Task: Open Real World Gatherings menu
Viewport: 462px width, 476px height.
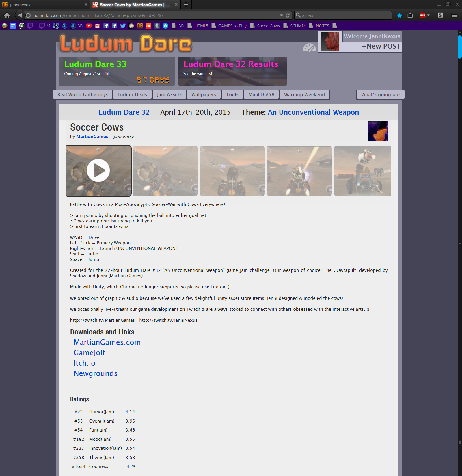Action: (83, 94)
